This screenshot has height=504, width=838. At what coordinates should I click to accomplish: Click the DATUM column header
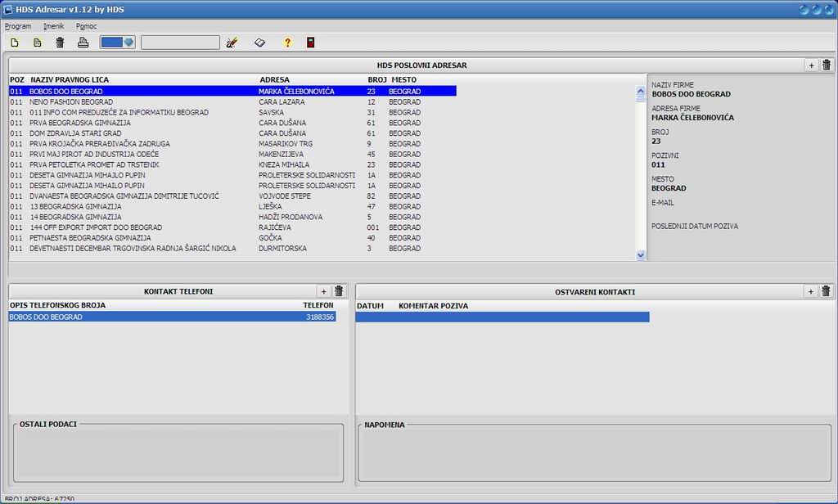point(371,306)
